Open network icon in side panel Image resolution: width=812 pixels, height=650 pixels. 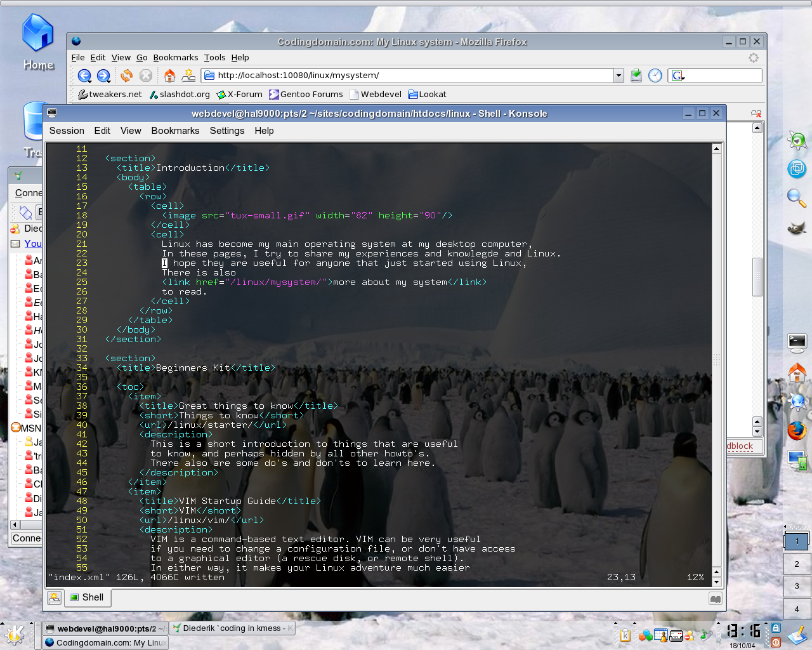pos(797,460)
